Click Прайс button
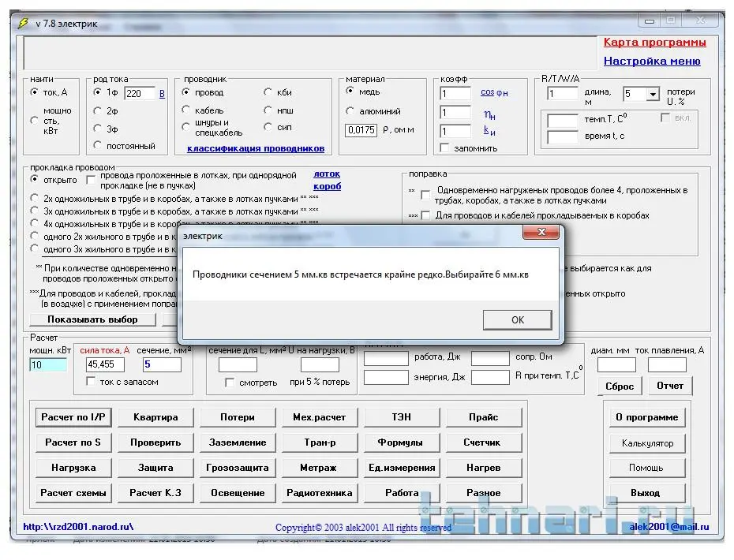This screenshot has width=734, height=560. [x=484, y=417]
